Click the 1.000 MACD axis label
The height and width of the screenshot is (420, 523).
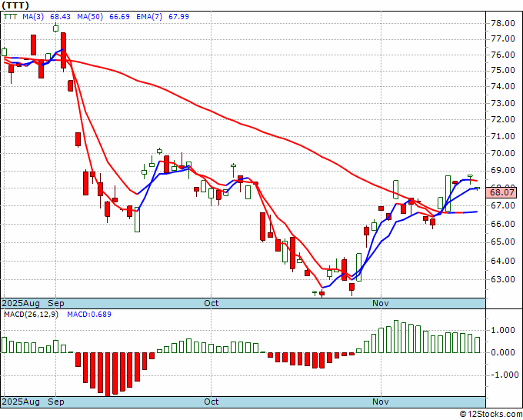(x=503, y=330)
